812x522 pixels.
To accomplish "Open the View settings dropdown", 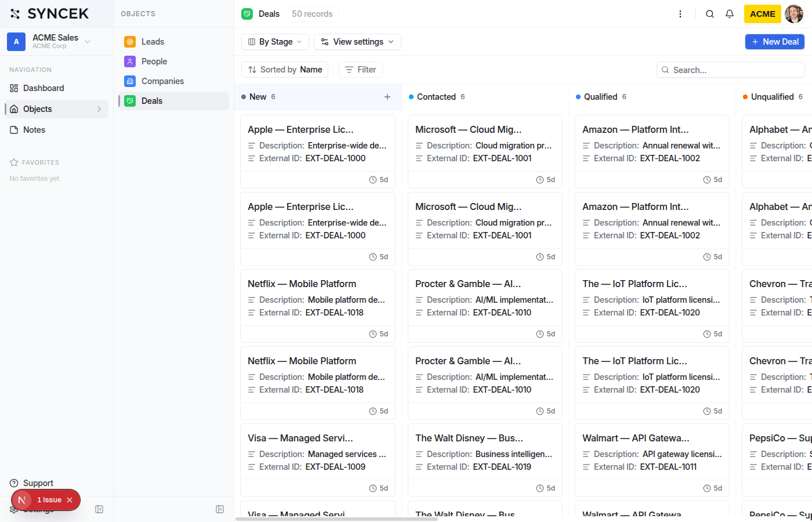I will pos(357,42).
